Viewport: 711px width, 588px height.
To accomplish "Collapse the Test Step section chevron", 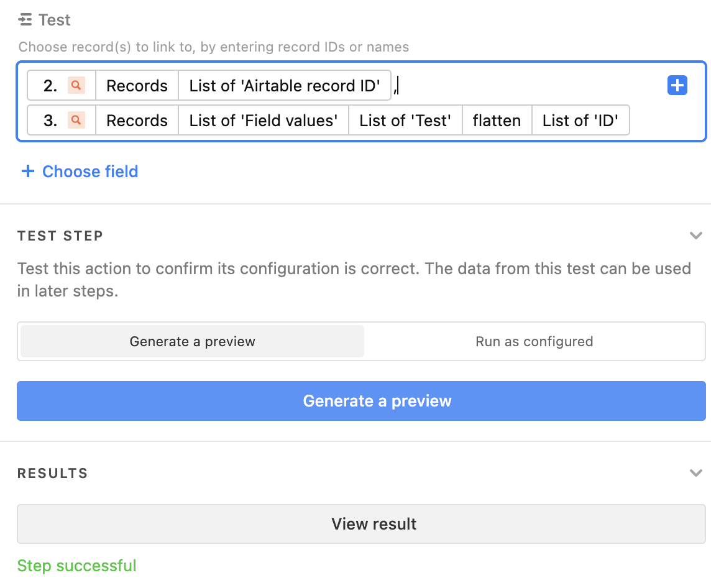I will pyautogui.click(x=695, y=236).
